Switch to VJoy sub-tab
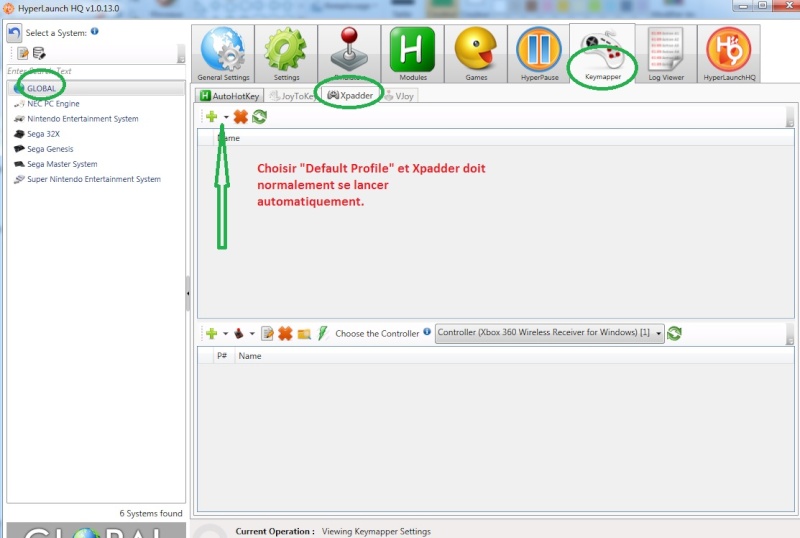The width and height of the screenshot is (800, 538). pos(399,96)
